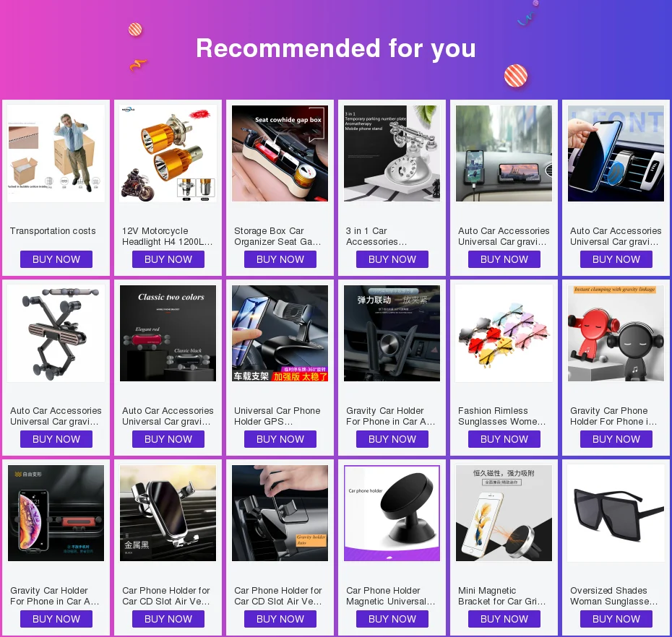672x637 pixels.
Task: Open the Classic two colors product image
Action: coord(168,333)
